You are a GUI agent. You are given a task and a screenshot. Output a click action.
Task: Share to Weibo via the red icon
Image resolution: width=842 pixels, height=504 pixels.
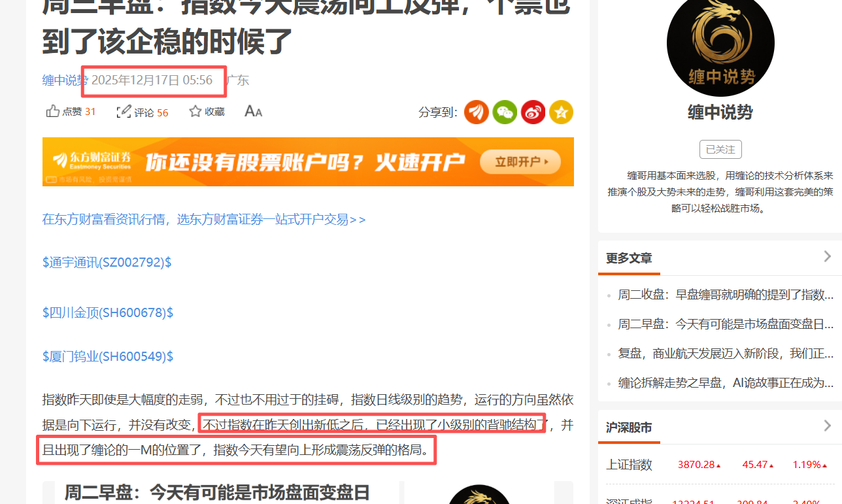pos(533,112)
